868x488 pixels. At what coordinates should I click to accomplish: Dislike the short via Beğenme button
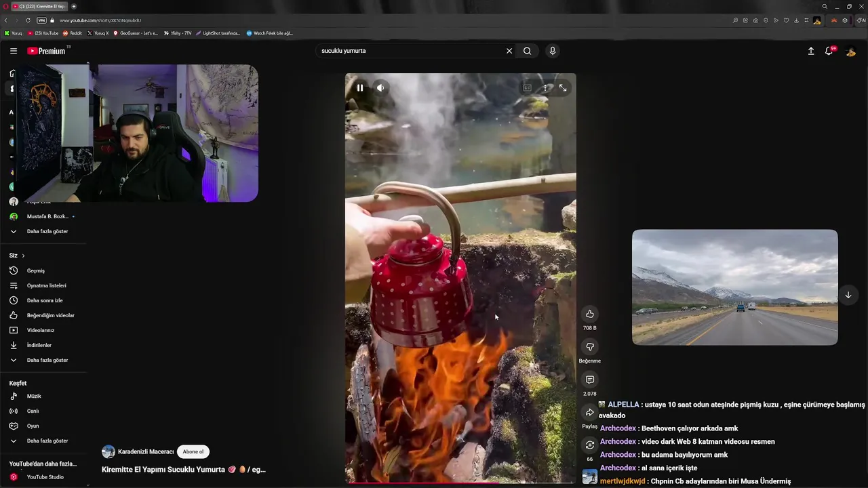coord(590,347)
